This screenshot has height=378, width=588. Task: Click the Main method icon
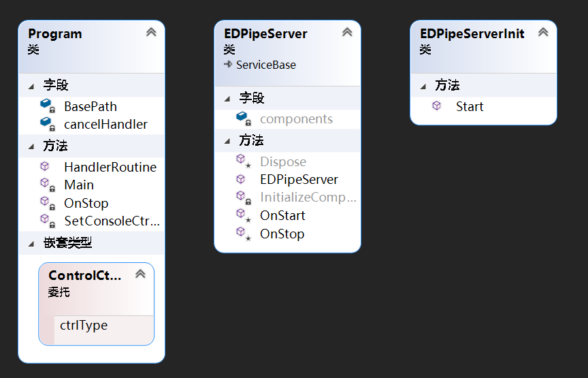tap(46, 185)
